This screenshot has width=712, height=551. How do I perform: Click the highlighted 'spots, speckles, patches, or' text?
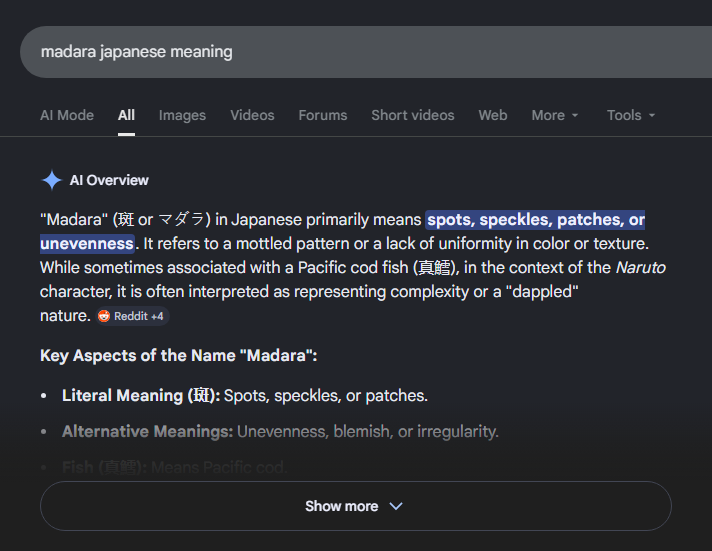(536, 220)
